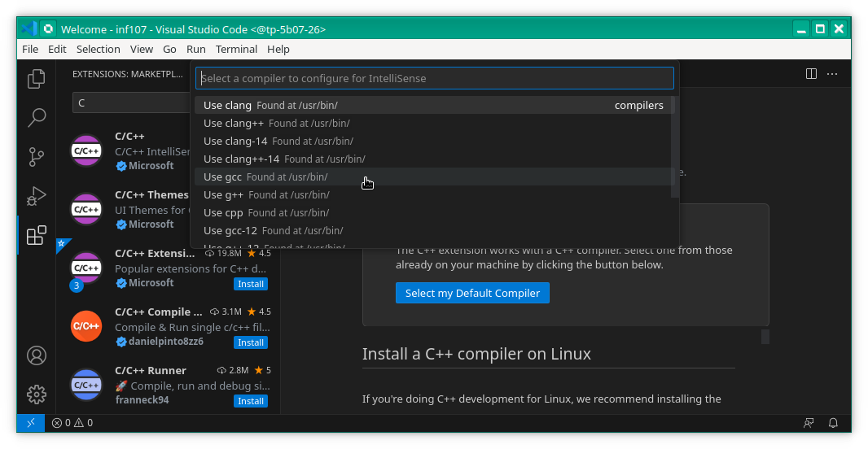Install the C/C++ Runner extension

point(251,401)
